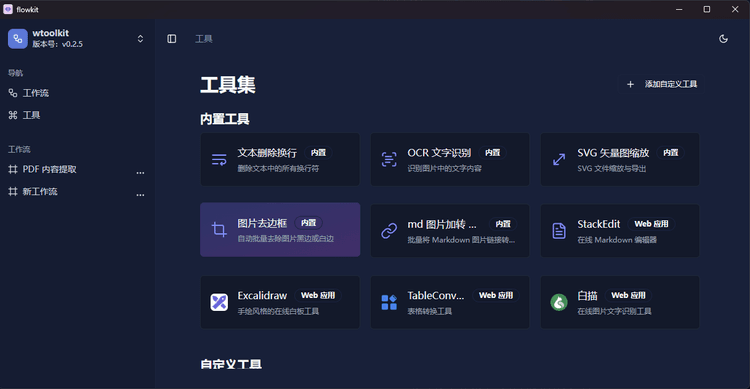Toggle the sidebar panel icon
Viewport: 750px width, 389px height.
172,39
